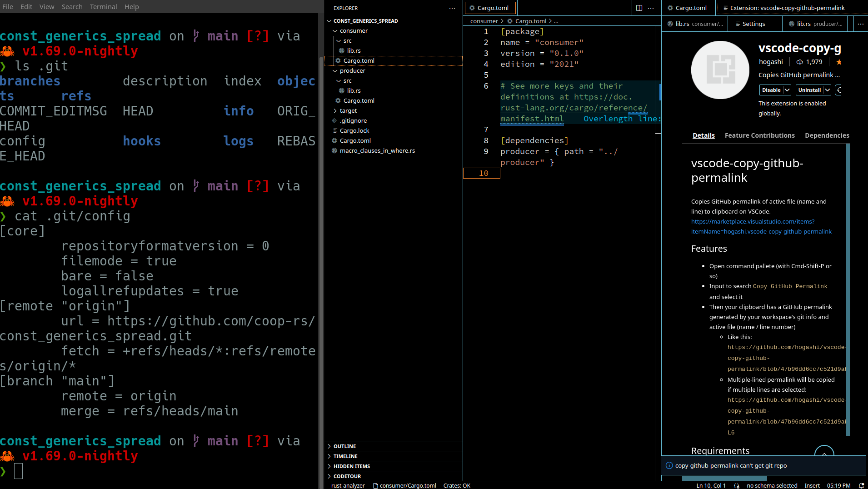Click the split editor right icon
This screenshot has height=489, width=868.
point(639,8)
